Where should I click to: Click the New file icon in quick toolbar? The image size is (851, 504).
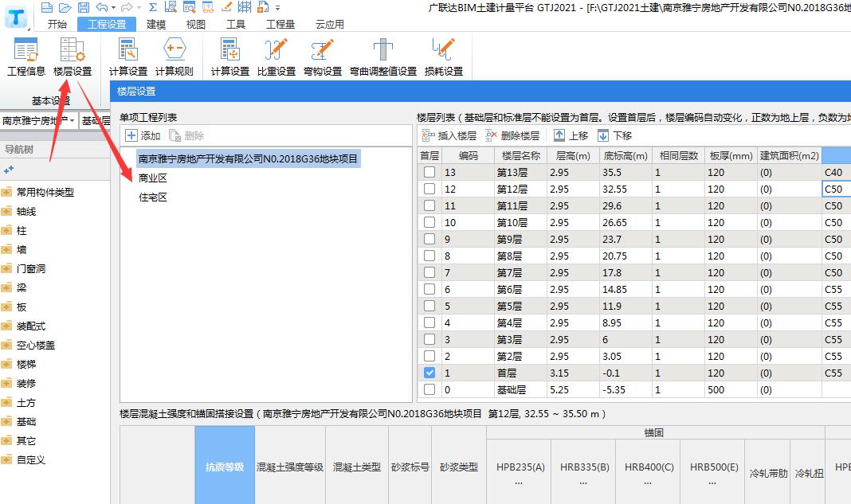[47, 7]
